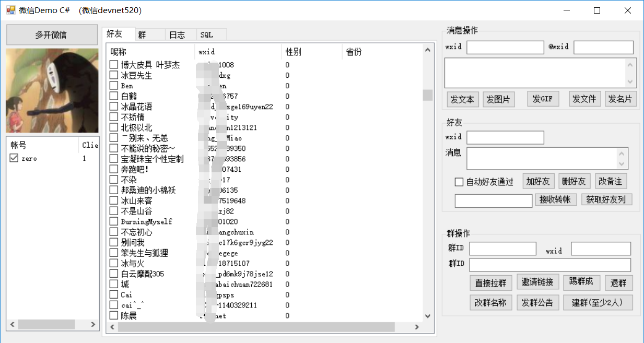
Task: Click the 发图片 button
Action: (498, 99)
